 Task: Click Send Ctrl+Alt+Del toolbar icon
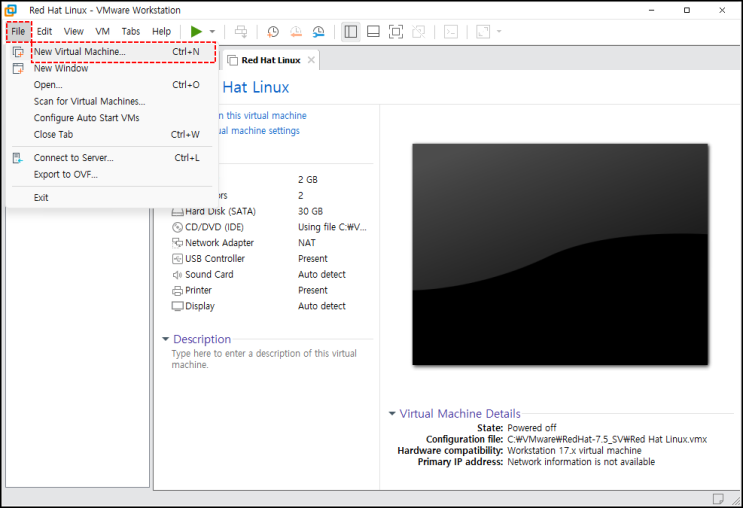241,32
